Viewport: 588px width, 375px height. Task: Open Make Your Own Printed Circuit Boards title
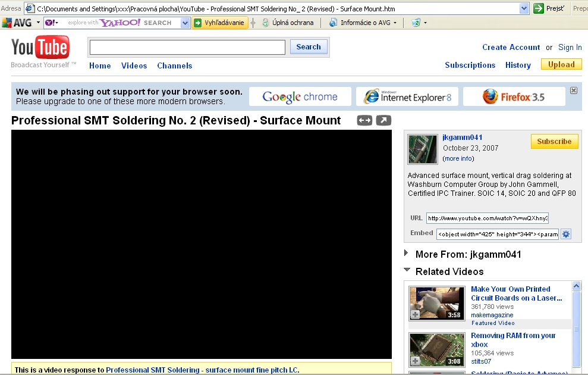517,293
